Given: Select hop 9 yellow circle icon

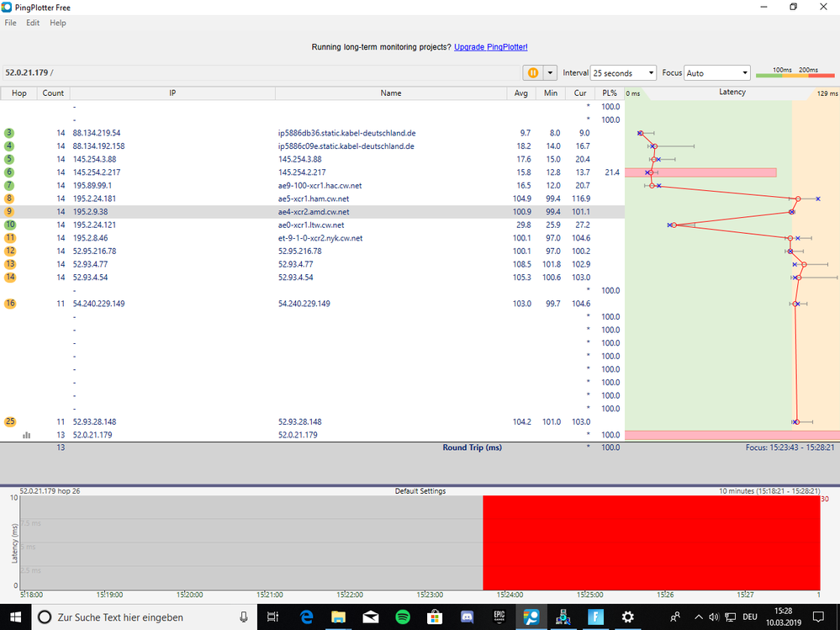Looking at the screenshot, I should [x=9, y=212].
